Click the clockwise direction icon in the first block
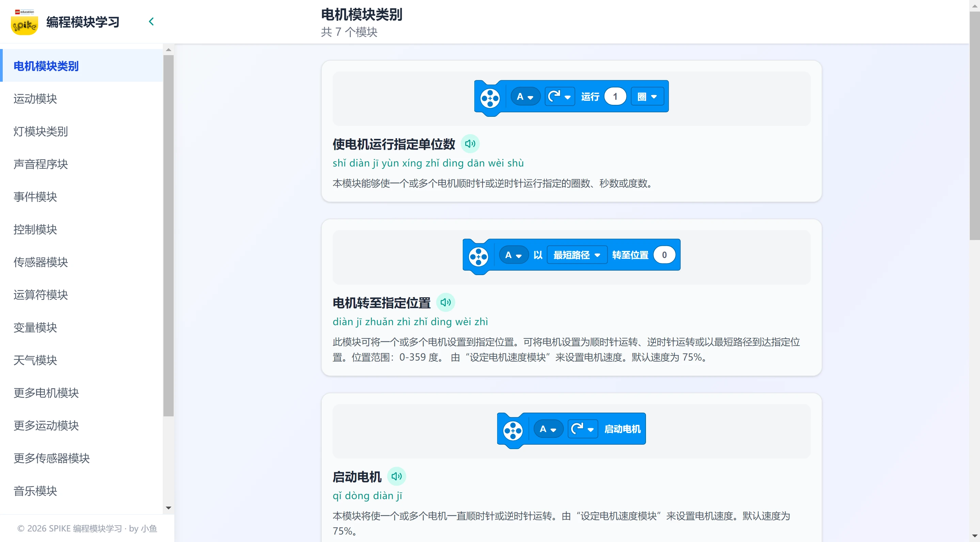 [x=559, y=96]
